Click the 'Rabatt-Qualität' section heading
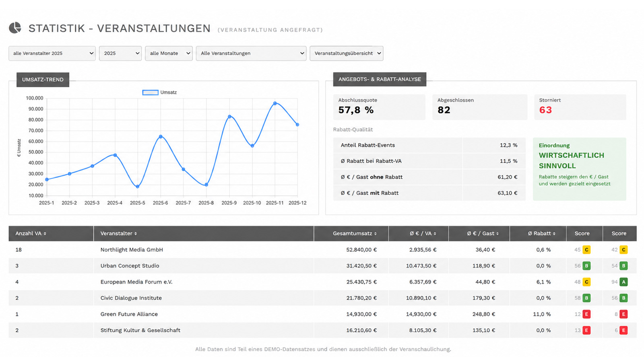 click(x=353, y=130)
